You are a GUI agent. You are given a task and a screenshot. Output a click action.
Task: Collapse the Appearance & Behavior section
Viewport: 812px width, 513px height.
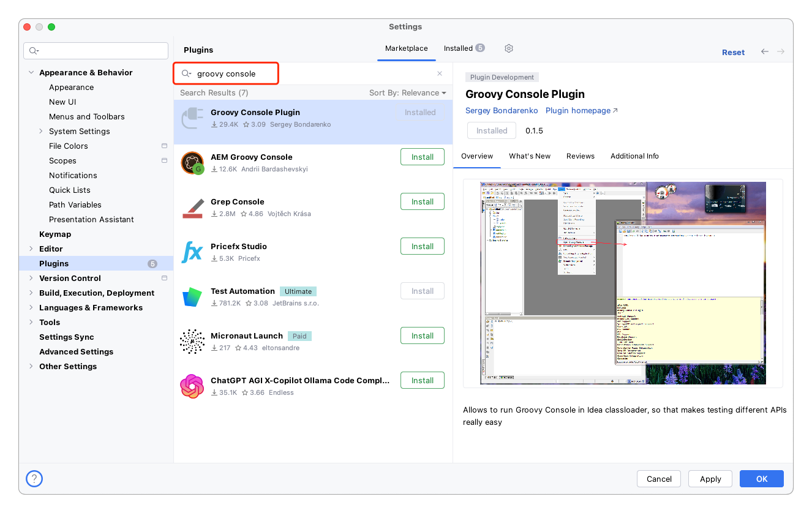tap(31, 72)
